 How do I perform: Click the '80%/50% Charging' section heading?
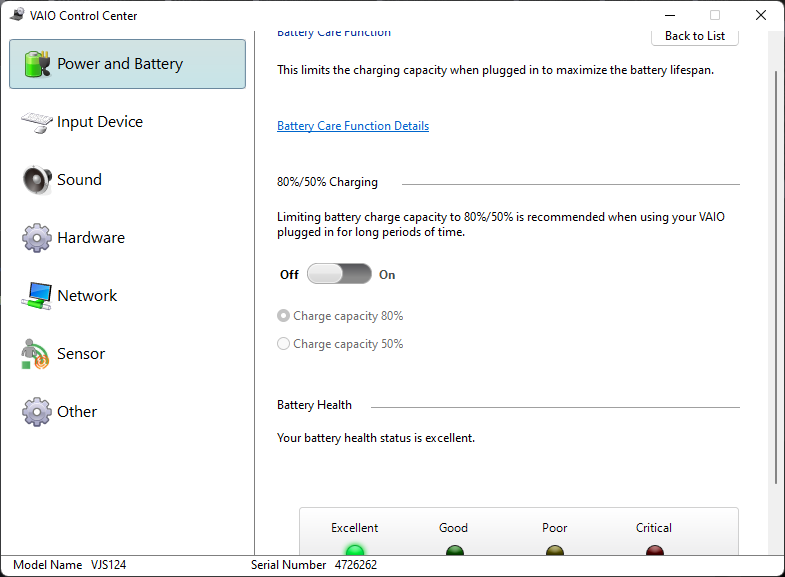pyautogui.click(x=327, y=182)
